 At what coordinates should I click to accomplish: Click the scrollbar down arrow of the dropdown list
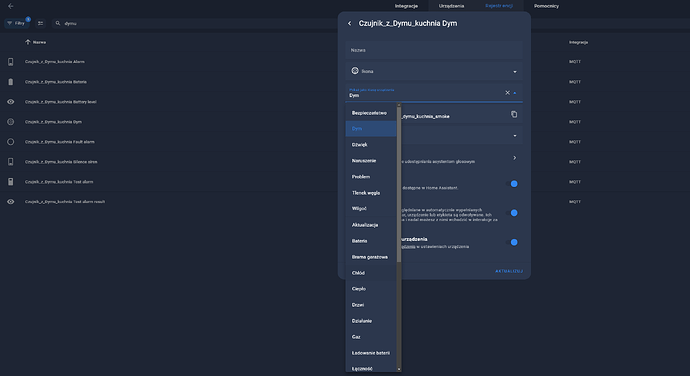(399, 369)
